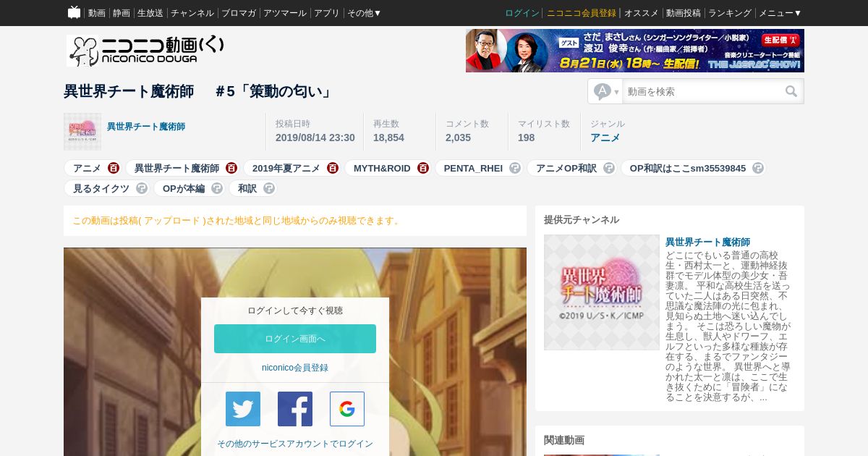Open the Niconico Douga logo home link
The image size is (868, 456).
coord(145,51)
